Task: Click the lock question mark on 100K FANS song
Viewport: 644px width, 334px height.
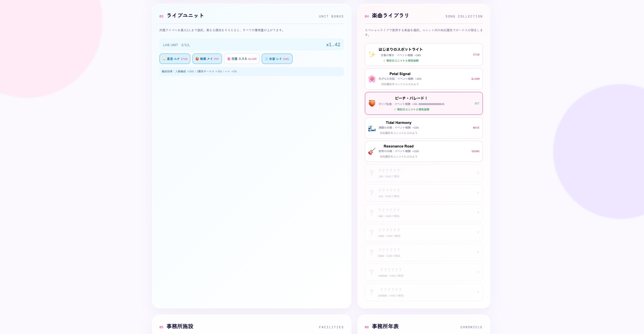Action: coord(371,233)
